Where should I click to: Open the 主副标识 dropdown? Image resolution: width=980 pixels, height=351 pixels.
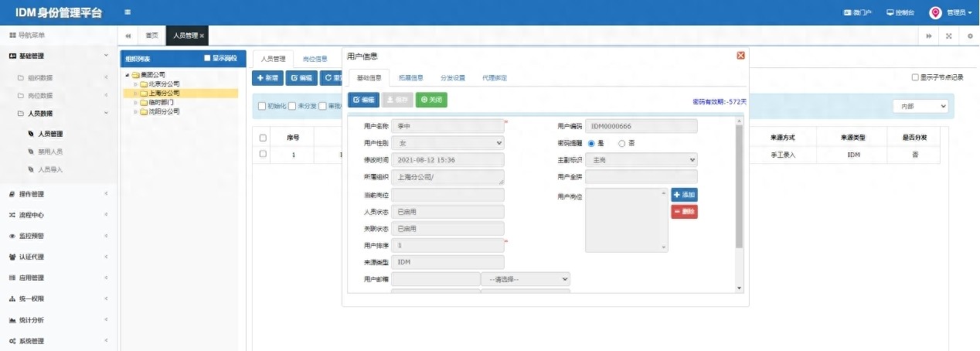click(x=641, y=160)
